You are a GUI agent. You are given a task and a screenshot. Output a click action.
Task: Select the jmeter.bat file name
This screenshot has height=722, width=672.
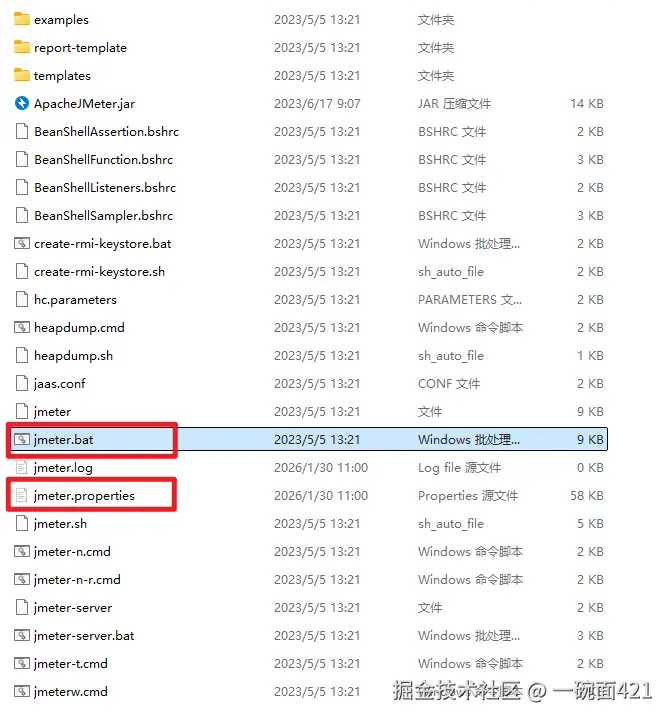(x=64, y=440)
